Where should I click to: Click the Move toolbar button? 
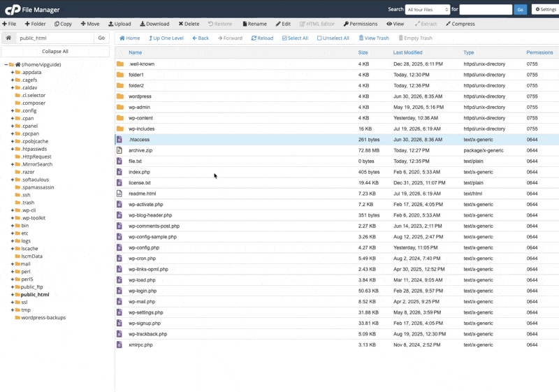[90, 24]
